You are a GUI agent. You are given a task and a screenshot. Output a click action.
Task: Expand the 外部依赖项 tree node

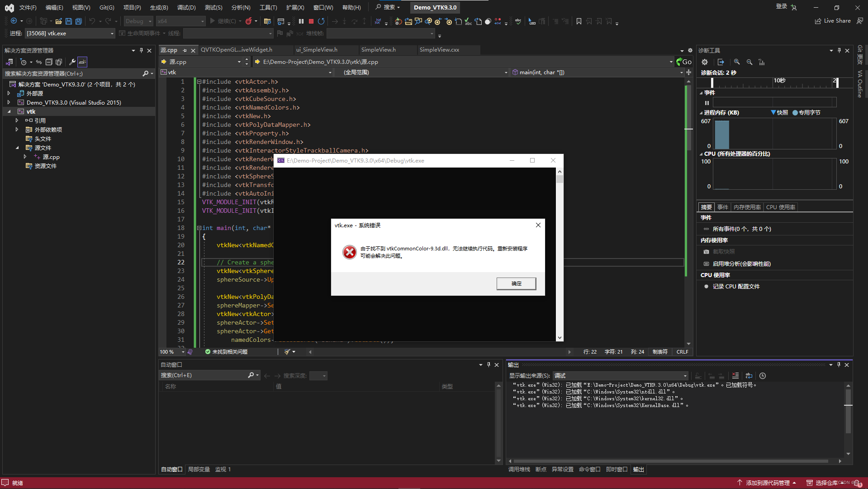[17, 129]
